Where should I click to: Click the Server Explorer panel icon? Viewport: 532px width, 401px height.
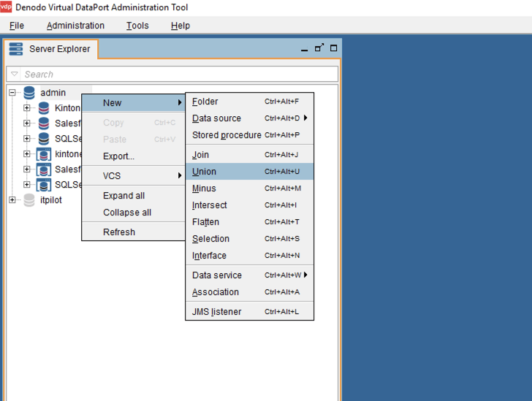click(15, 49)
